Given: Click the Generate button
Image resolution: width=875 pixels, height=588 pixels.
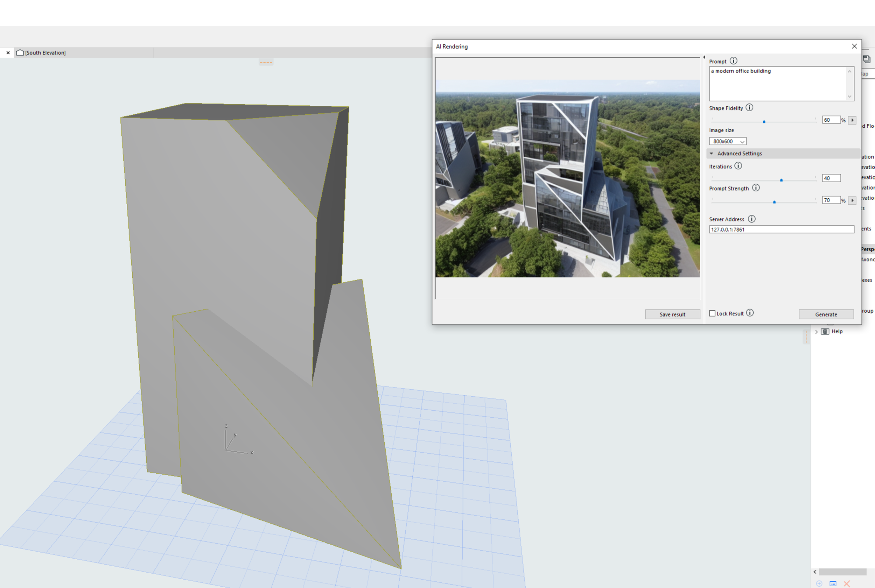Looking at the screenshot, I should coord(826,314).
